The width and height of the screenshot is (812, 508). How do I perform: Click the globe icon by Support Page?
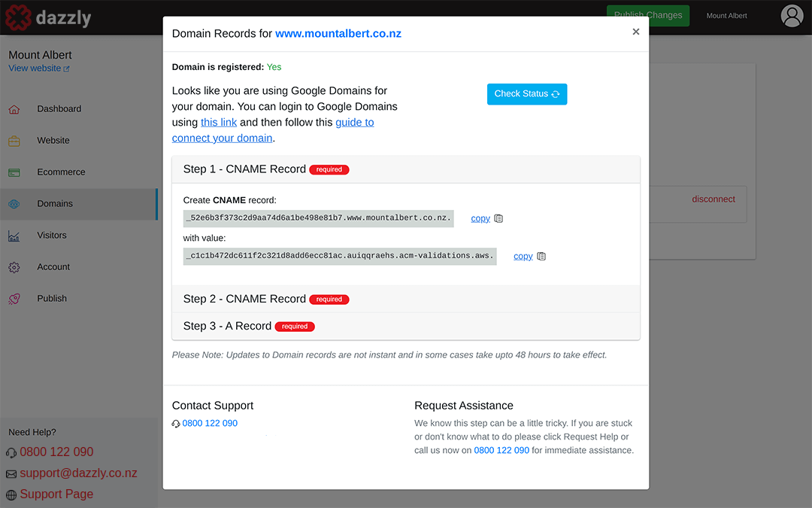pyautogui.click(x=11, y=495)
